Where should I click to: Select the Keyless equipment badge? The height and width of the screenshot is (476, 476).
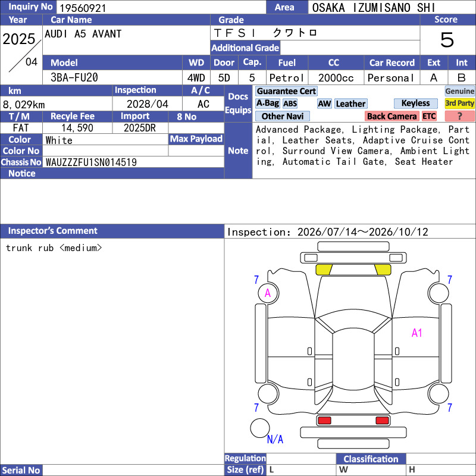point(415,104)
